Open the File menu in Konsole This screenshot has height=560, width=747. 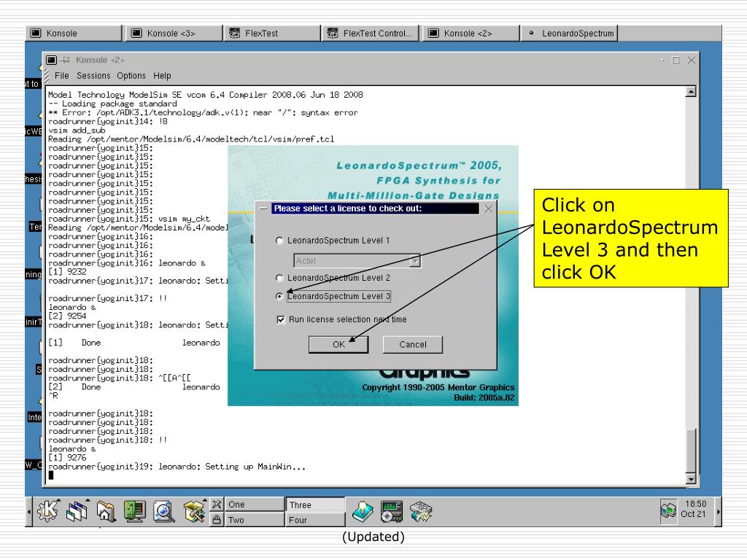[x=62, y=76]
